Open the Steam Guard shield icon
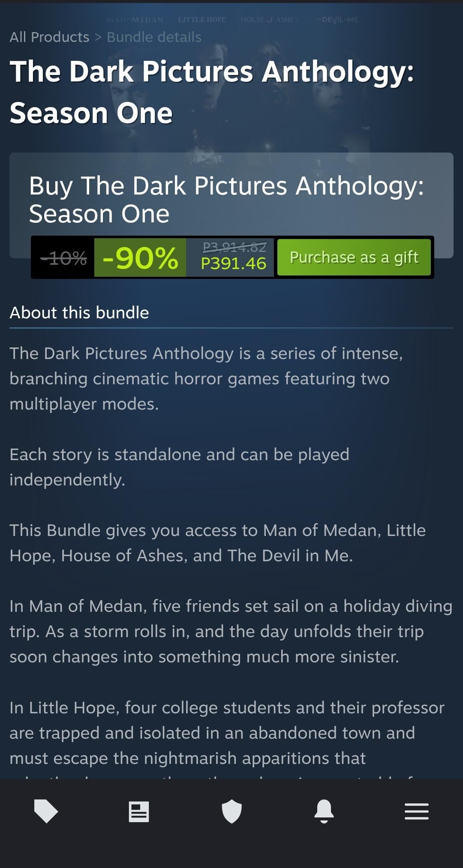Viewport: 463px width, 868px height. pyautogui.click(x=231, y=811)
